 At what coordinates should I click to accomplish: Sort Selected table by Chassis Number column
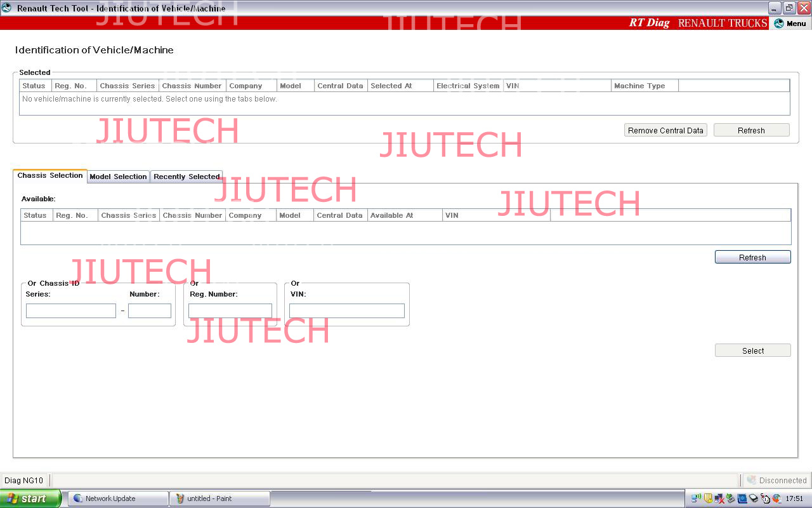click(193, 86)
